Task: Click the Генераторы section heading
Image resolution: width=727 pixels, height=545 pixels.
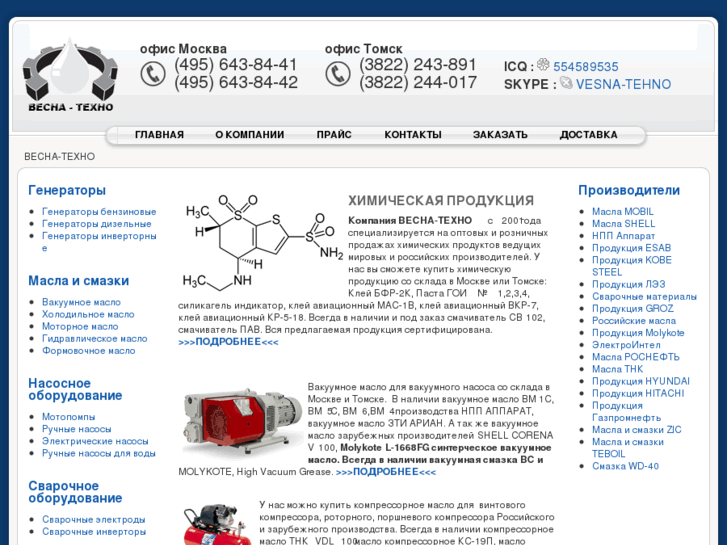Action: [67, 190]
